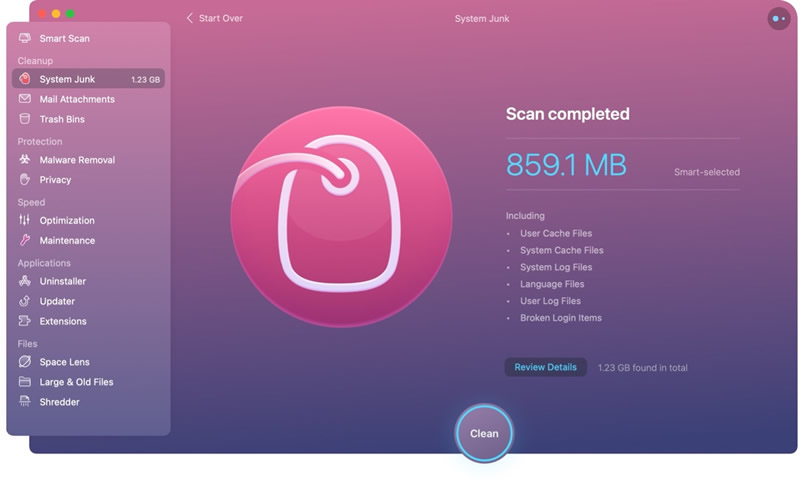Click the Privacy hand icon
This screenshot has height=487, width=800.
coord(24,179)
